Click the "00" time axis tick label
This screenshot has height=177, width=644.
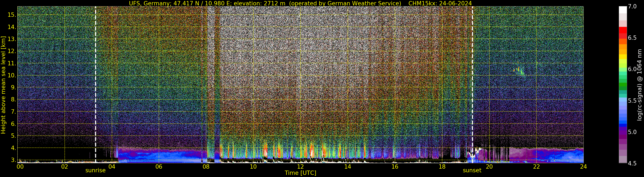20,166
